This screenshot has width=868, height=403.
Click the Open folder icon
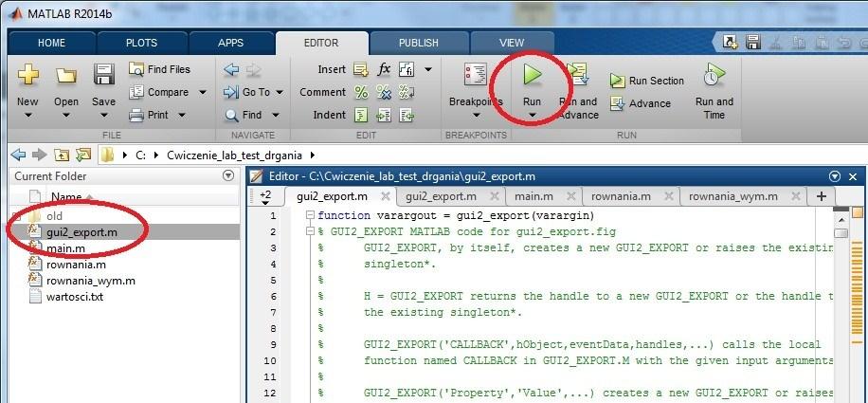click(x=66, y=75)
